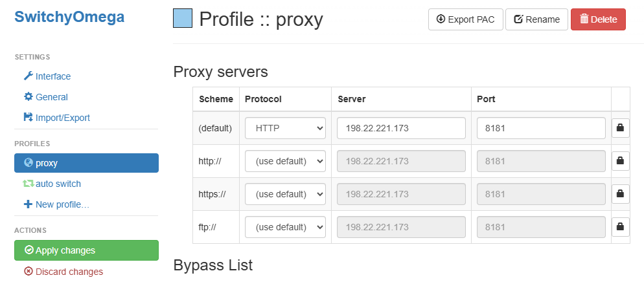Open protocol dropdown for ftp:// scheme
This screenshot has height=282, width=644.
[x=286, y=227]
